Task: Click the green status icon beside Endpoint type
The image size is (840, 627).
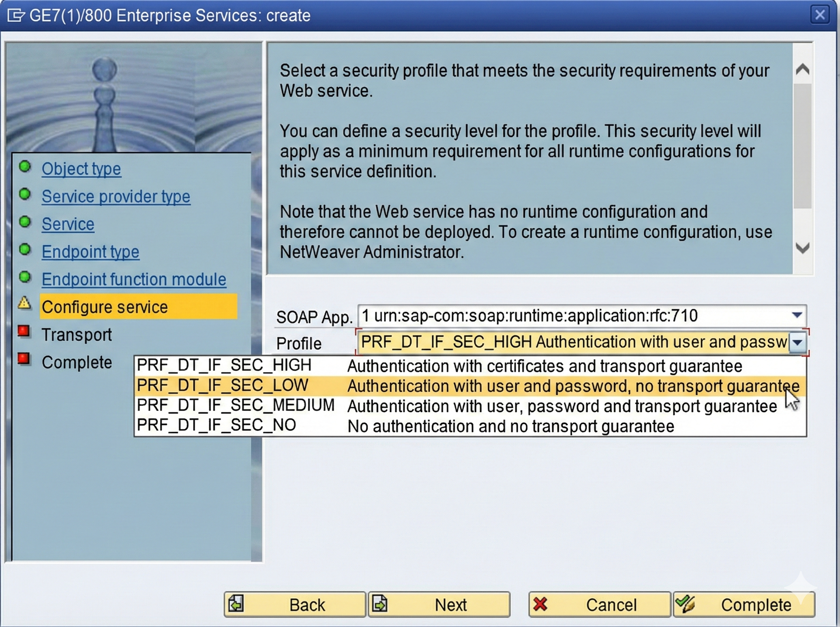Action: [25, 250]
